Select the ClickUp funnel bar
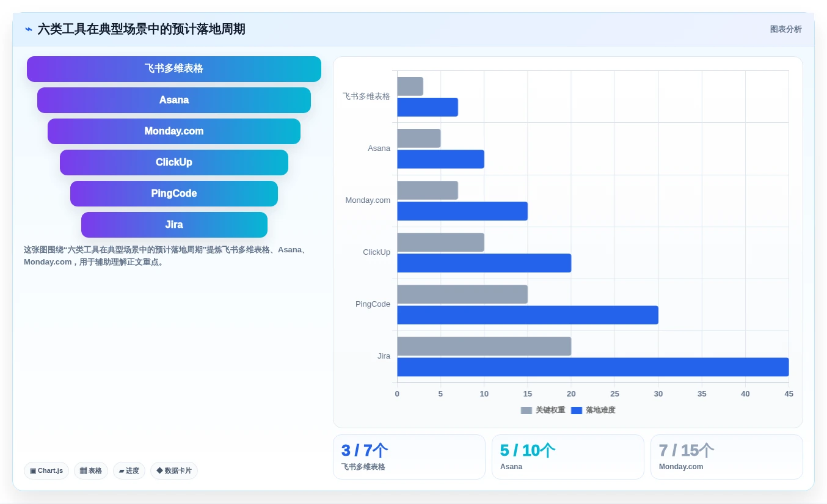Viewport: 827px width, 504px height. point(174,163)
